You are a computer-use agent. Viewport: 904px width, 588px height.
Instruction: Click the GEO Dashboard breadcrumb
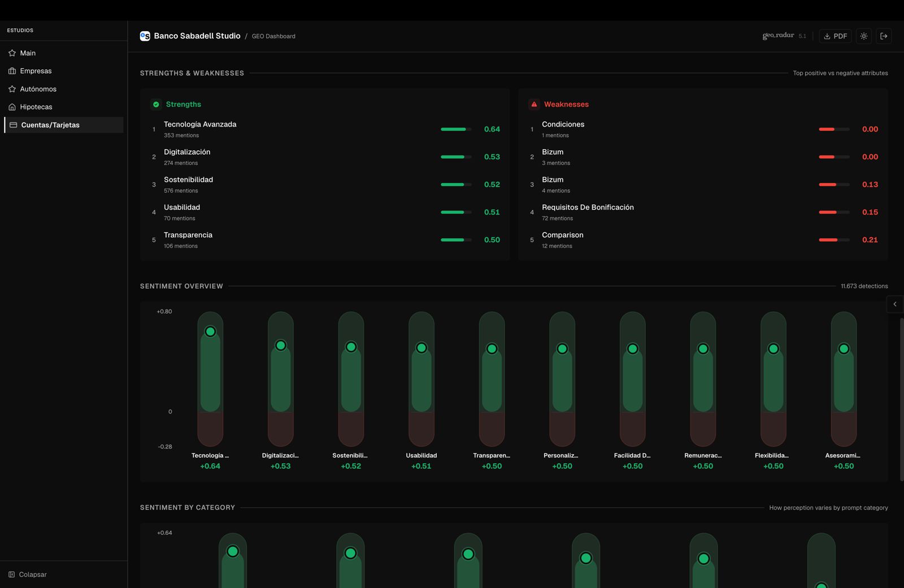click(273, 36)
